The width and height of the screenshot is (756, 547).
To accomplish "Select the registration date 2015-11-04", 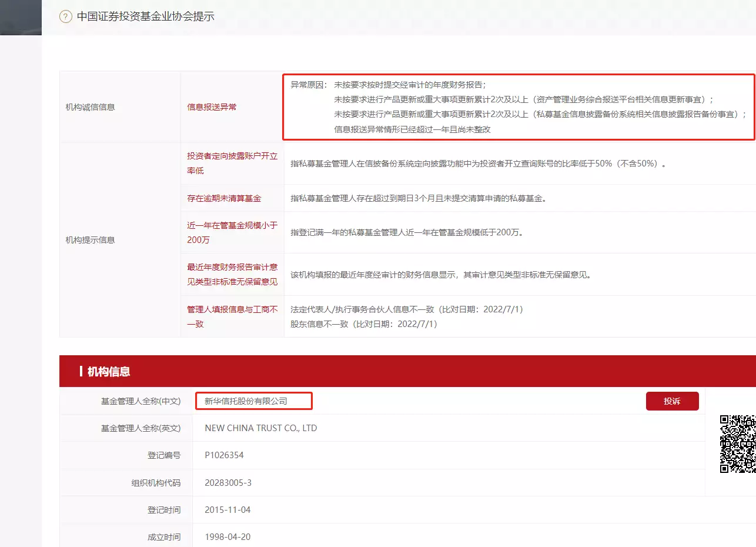I will [226, 509].
